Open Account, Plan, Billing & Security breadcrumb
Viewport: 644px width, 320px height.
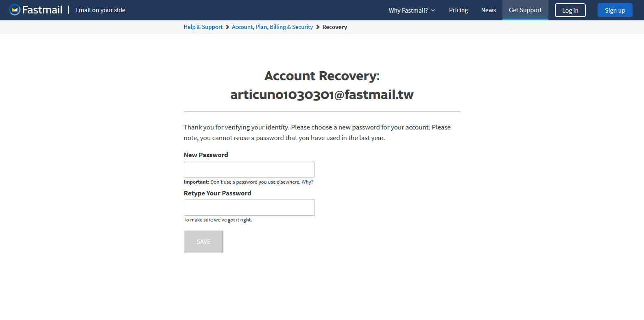272,27
